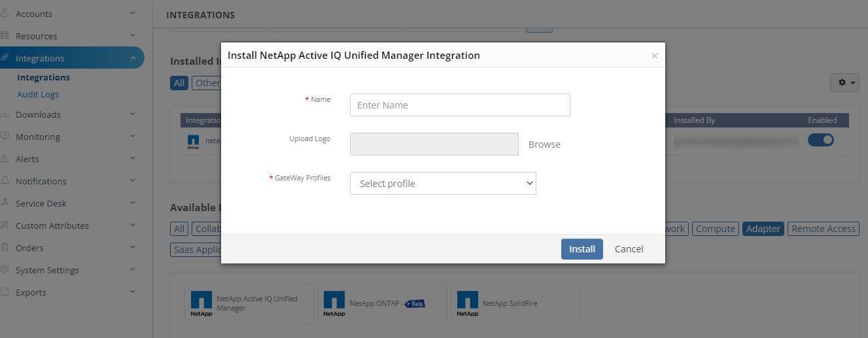The image size is (868, 338).
Task: Click the Integrations sidebar icon
Action: [5, 58]
